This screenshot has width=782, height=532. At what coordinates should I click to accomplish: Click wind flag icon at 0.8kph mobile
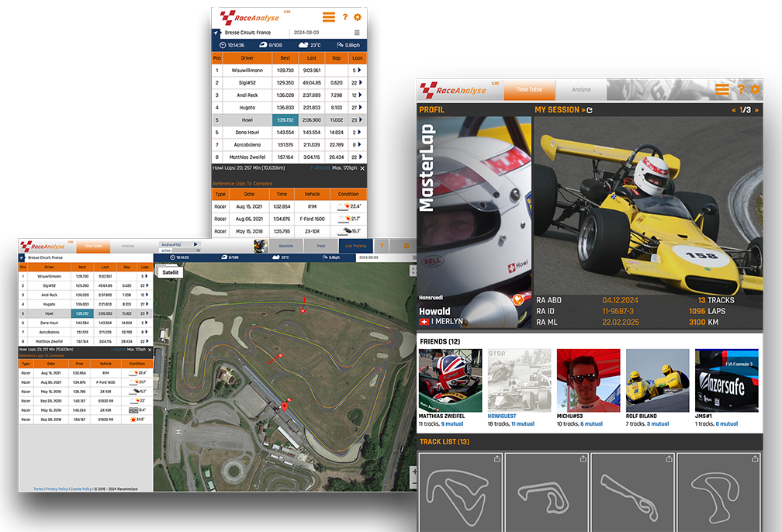[340, 45]
